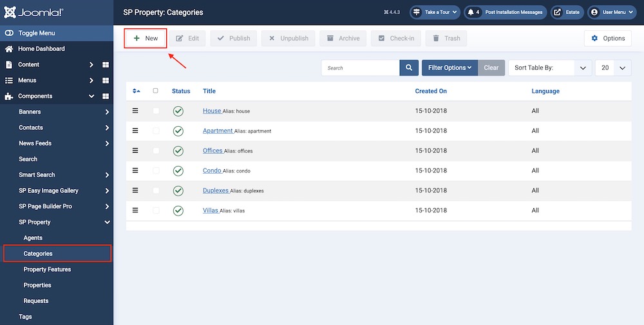Click the Joomla logo in header
Image resolution: width=644 pixels, height=325 pixels.
(x=33, y=12)
